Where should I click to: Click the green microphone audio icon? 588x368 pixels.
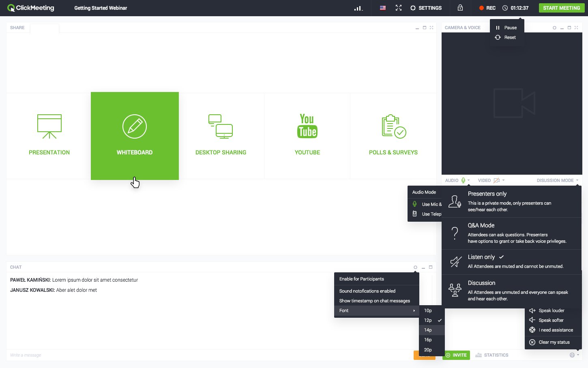tap(463, 180)
